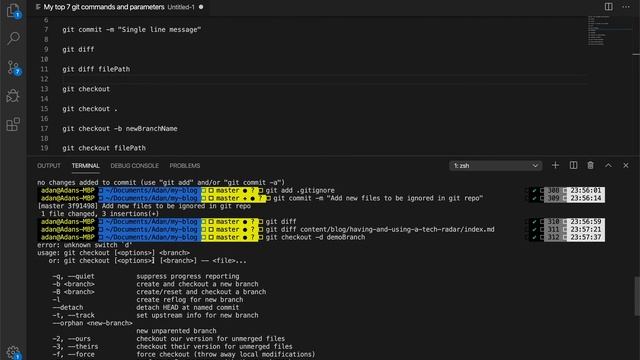Click the 'error: unknown switch' terminal line
Screen dimensions: 640x360
(84, 245)
